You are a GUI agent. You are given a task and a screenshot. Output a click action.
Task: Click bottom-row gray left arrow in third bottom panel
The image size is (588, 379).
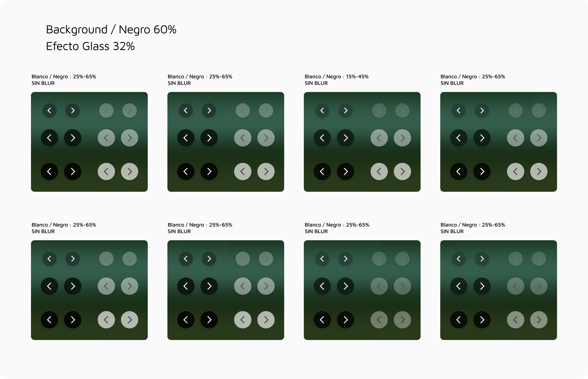(x=379, y=320)
